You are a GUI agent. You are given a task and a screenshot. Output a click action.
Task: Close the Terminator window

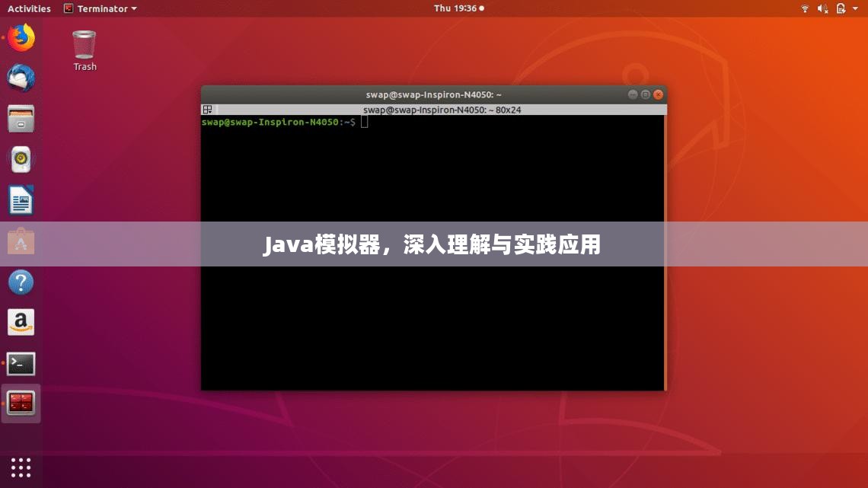click(658, 94)
